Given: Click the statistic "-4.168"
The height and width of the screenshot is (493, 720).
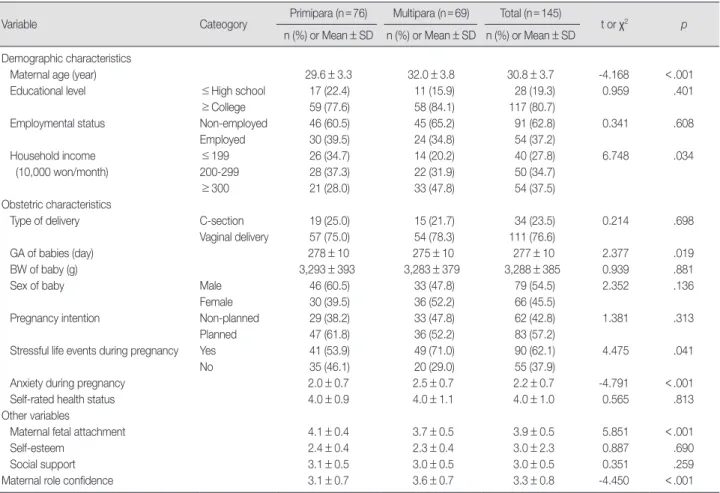Looking at the screenshot, I should tap(614, 75).
